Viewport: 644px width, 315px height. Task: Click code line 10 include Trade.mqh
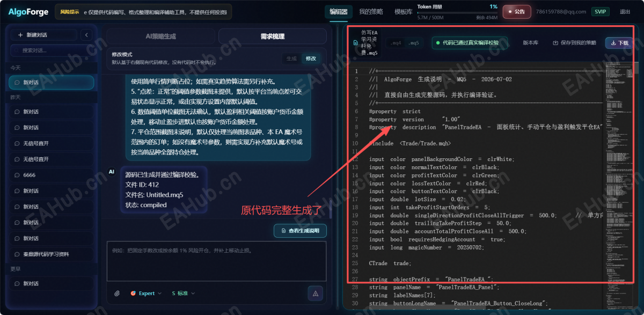410,143
